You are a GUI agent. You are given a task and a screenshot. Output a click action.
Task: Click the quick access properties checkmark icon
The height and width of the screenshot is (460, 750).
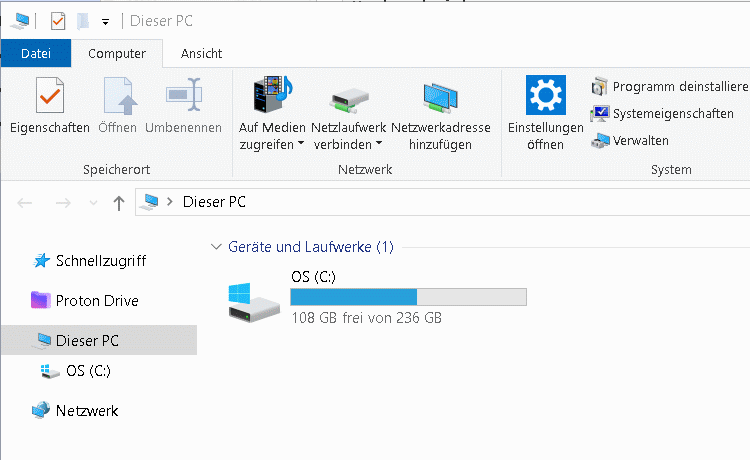click(x=58, y=21)
